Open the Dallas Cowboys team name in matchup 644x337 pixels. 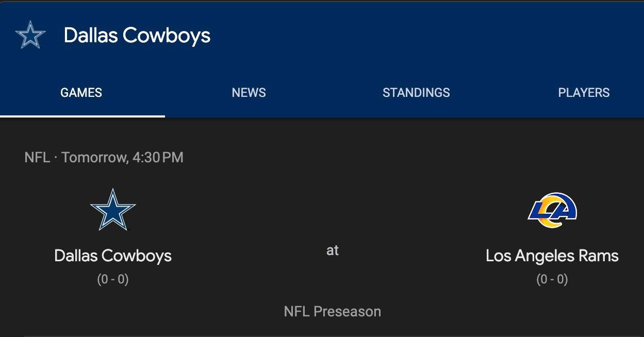tap(113, 256)
